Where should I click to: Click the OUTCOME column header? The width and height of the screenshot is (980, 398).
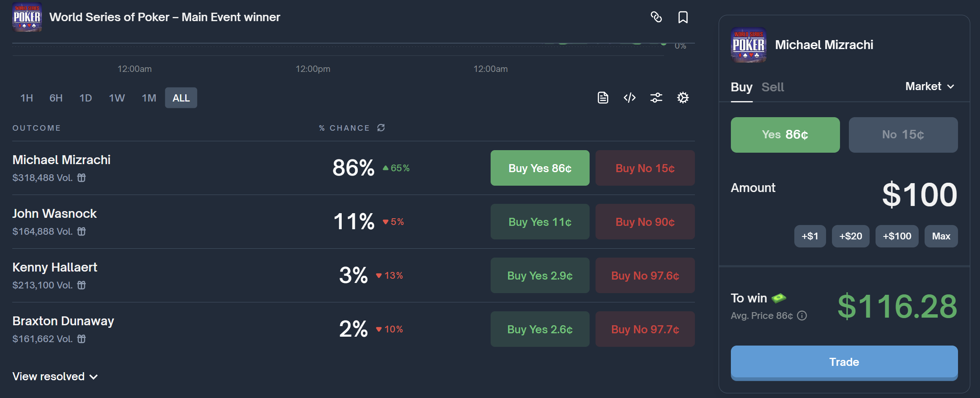[36, 128]
